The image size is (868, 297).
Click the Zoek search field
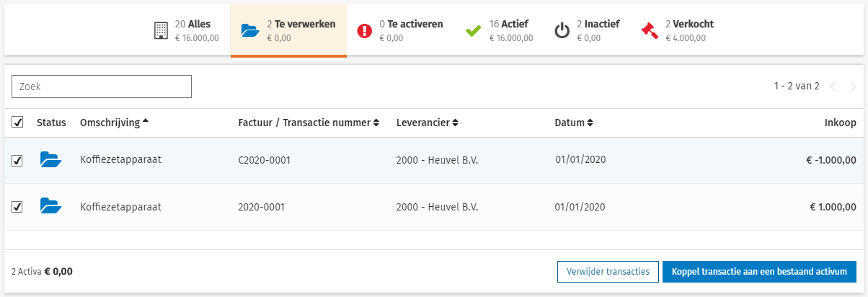pos(102,87)
